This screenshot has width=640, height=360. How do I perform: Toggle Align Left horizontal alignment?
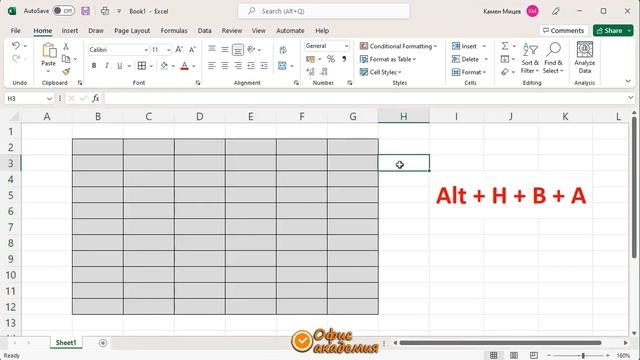tap(211, 66)
